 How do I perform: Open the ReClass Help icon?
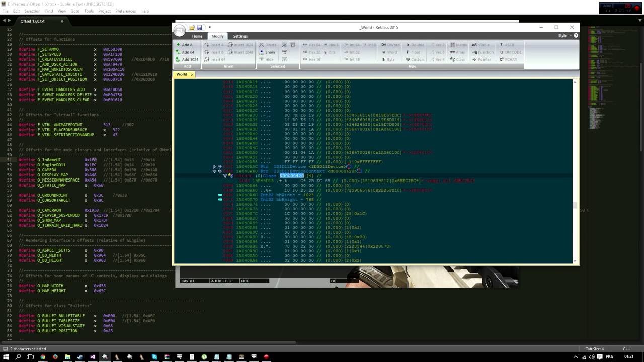tap(576, 36)
